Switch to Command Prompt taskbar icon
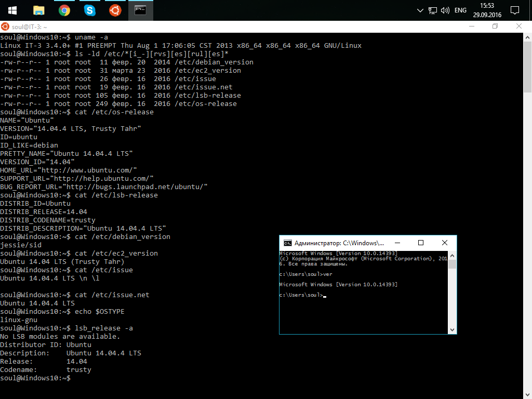Screen dimensions: 532x399 pos(140,10)
